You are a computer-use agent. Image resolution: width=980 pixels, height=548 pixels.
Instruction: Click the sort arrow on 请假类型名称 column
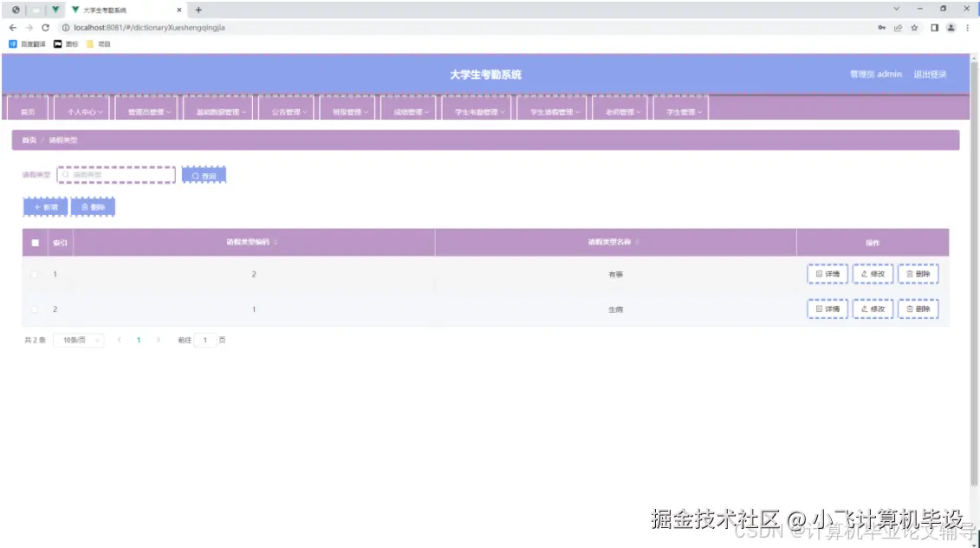639,243
